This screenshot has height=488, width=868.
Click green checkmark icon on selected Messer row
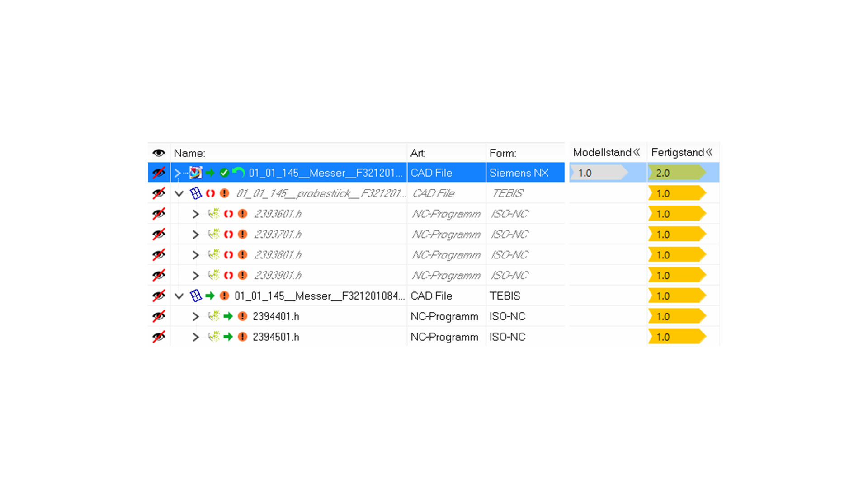(224, 173)
